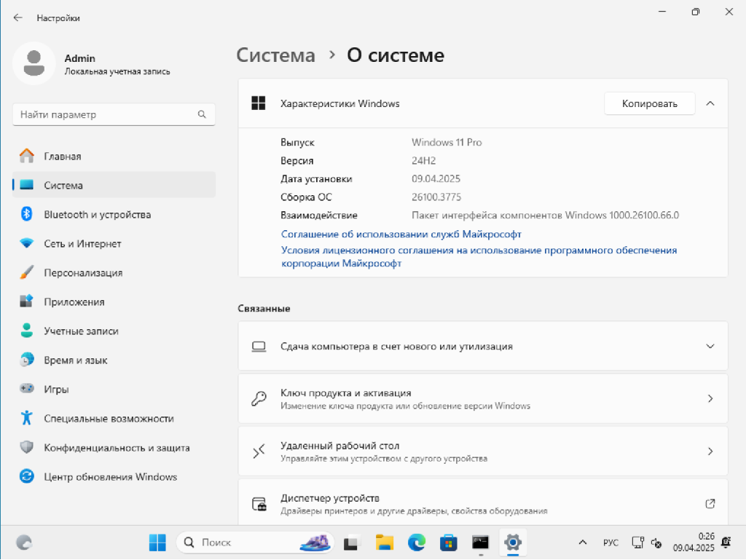
Task: Click the Bluetooth icon in sidebar
Action: (27, 214)
